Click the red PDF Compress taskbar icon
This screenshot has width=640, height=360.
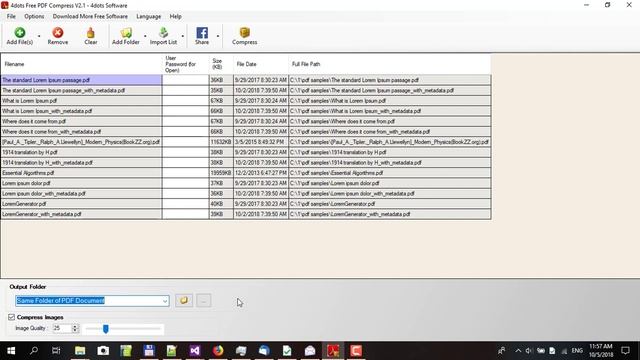tap(333, 351)
